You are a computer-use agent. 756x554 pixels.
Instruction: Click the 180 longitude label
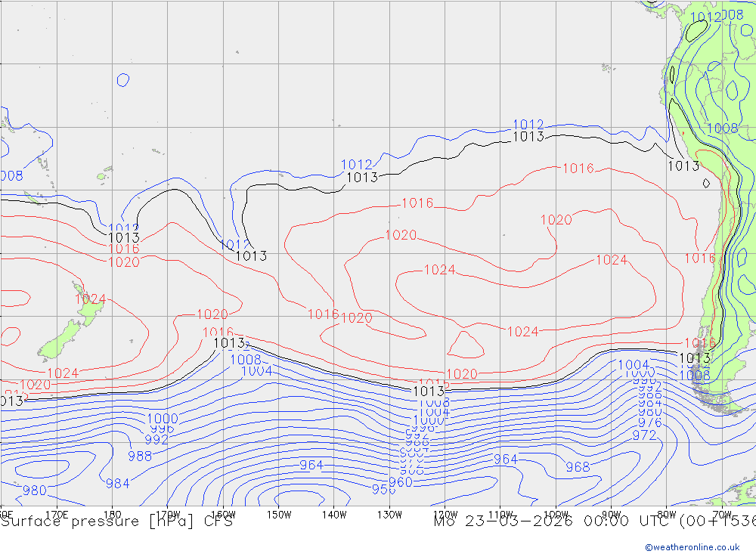coord(113,515)
